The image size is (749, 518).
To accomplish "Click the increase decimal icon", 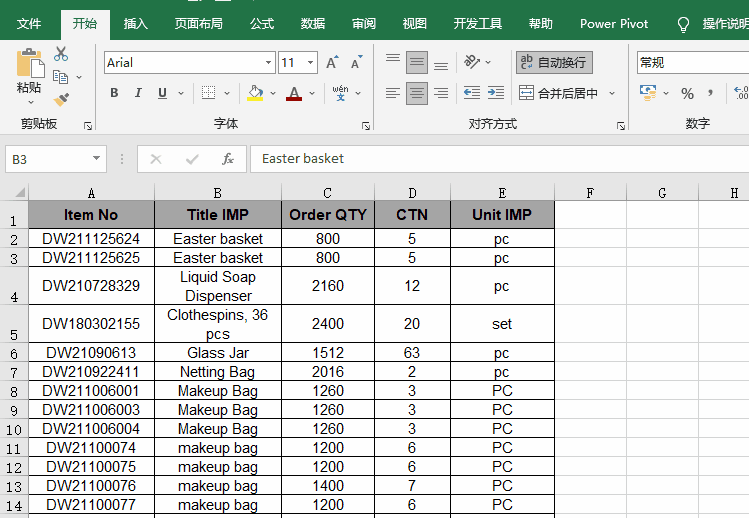I will [741, 93].
